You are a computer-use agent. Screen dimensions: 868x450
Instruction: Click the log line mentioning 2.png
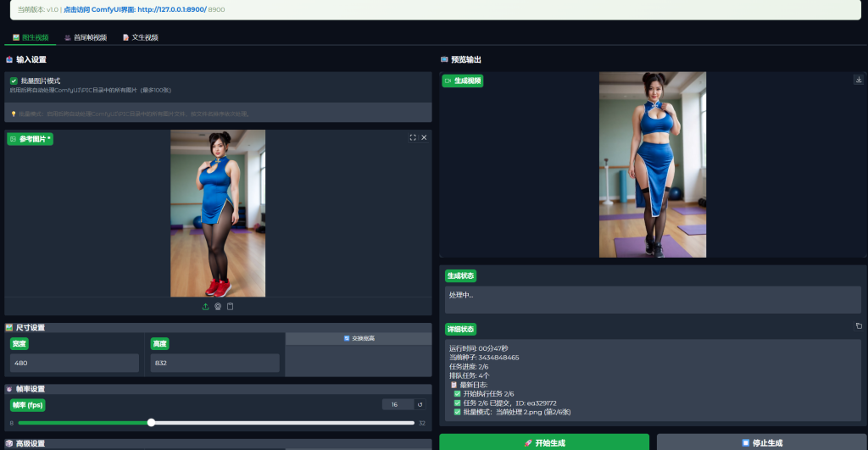coord(512,413)
